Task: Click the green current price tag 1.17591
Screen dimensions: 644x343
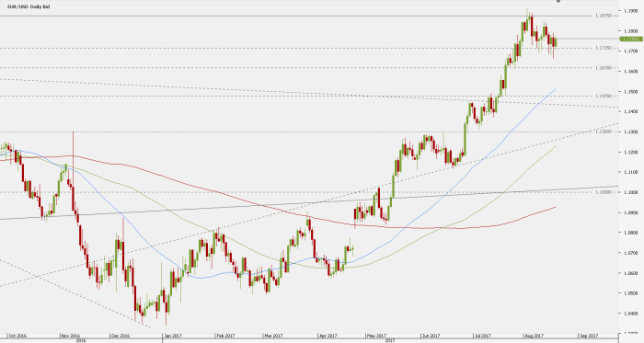Action: click(x=631, y=39)
